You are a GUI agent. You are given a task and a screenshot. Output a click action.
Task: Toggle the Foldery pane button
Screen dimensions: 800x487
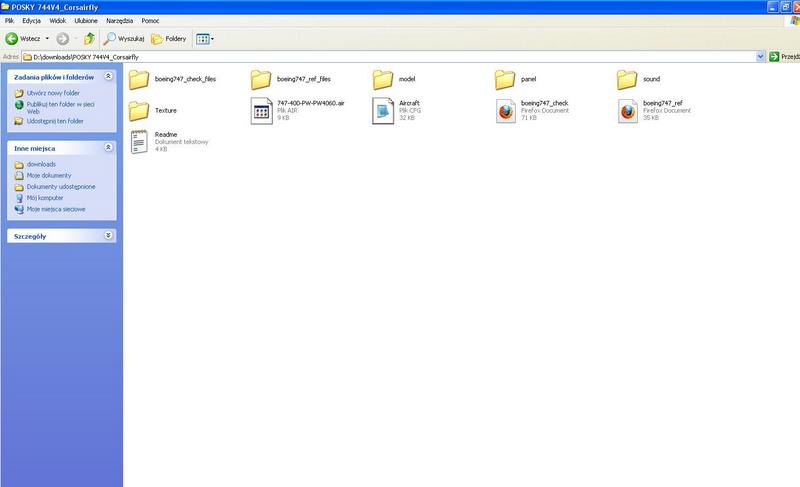(169, 39)
